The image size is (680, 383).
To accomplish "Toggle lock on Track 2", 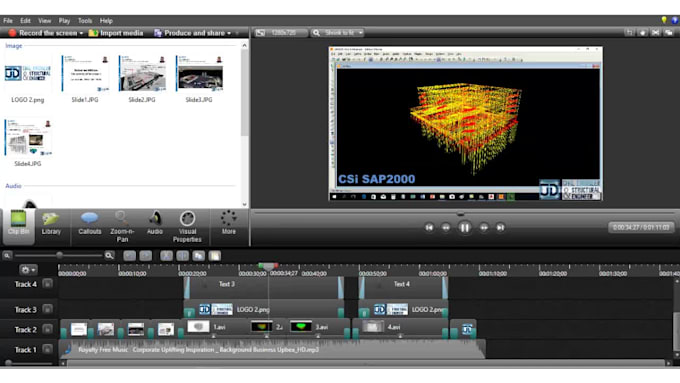I will tap(47, 329).
